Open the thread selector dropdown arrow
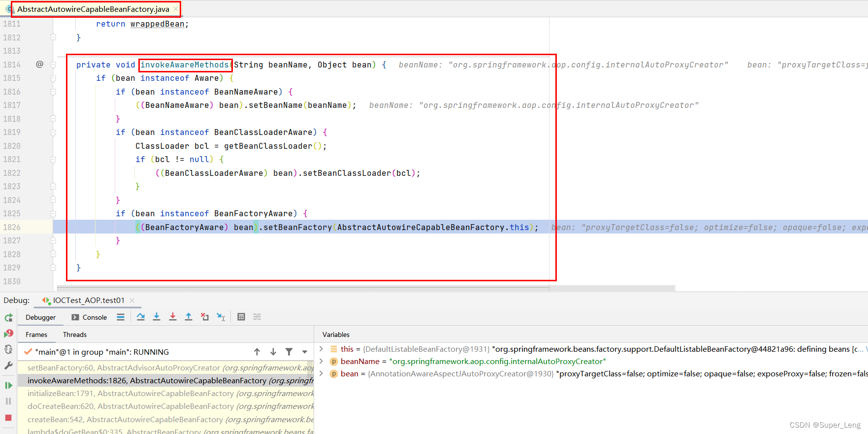This screenshot has width=868, height=434. [305, 352]
